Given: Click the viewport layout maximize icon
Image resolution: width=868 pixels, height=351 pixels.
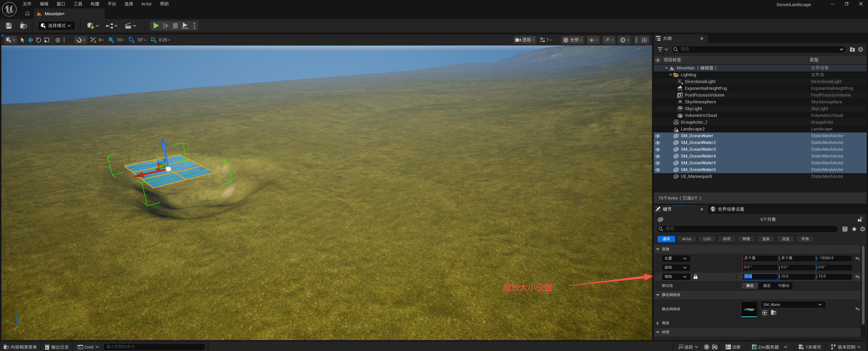Looking at the screenshot, I should (x=644, y=40).
